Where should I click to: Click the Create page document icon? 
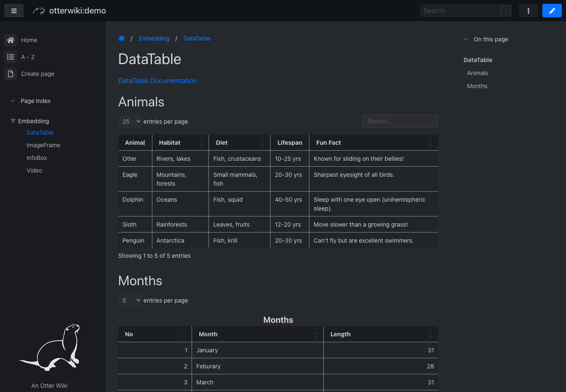point(11,74)
